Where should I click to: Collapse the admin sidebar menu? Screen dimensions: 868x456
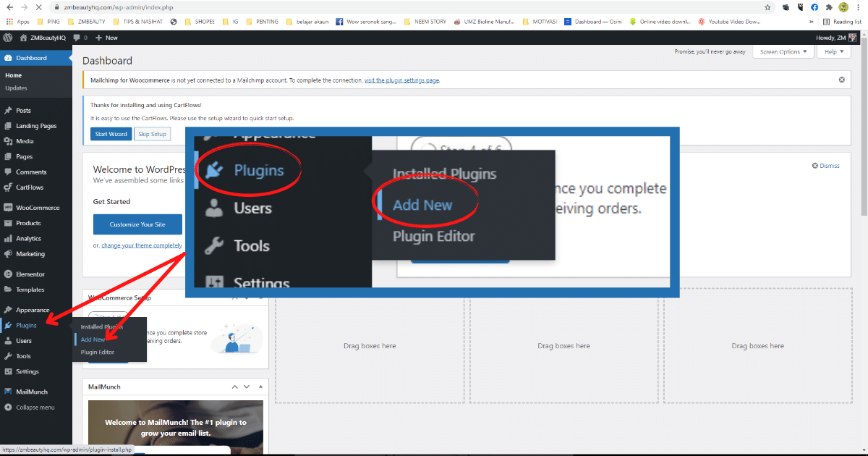click(x=29, y=408)
